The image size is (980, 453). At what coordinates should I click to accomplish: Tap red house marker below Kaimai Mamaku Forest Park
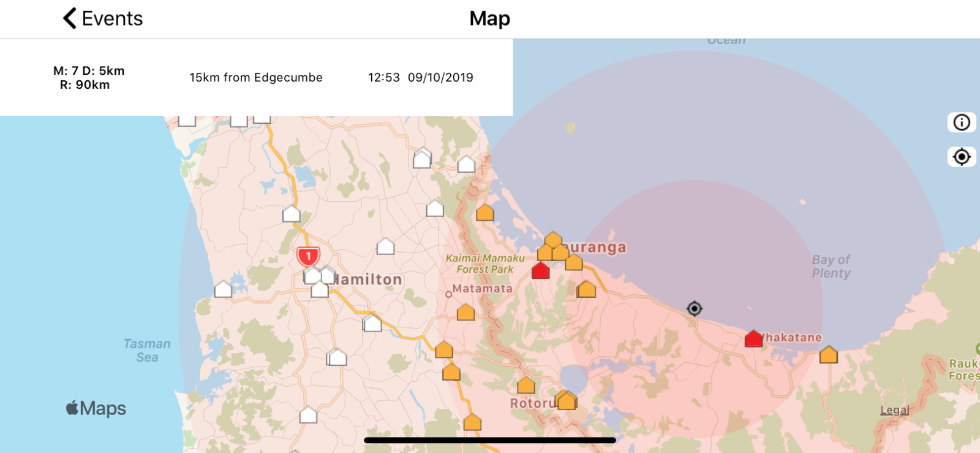coord(540,271)
